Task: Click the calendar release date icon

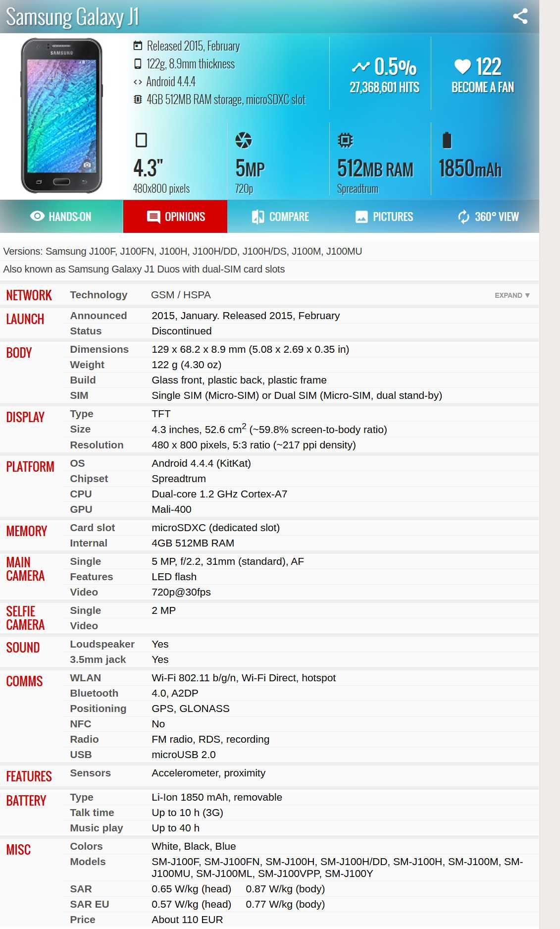Action: coord(138,46)
